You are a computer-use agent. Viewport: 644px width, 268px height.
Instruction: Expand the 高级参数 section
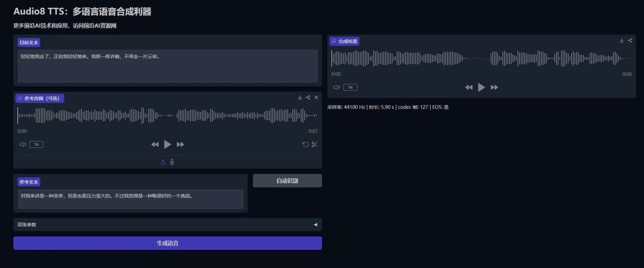(x=168, y=225)
